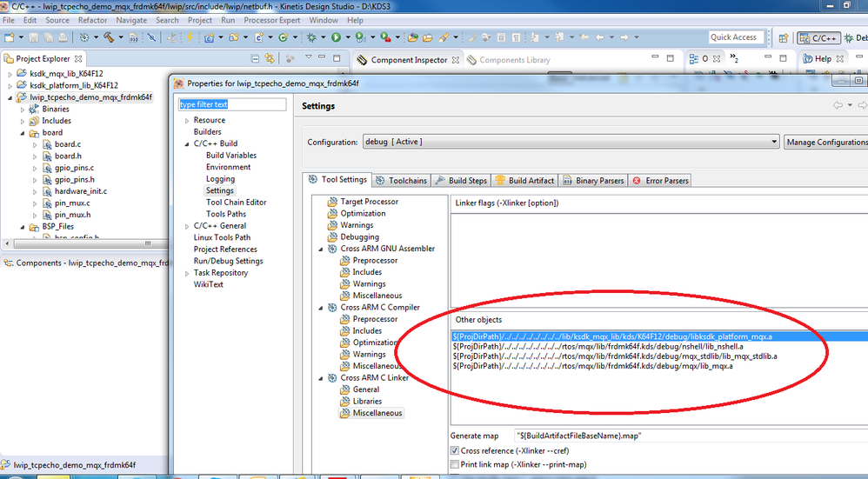
Task: Open the Processor Expert menu
Action: point(272,20)
